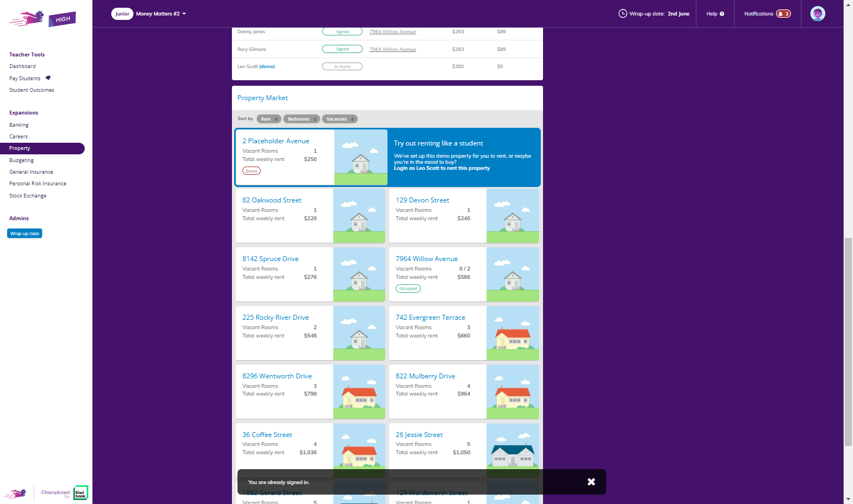
Task: Open 8296 Wentworth Drive house image
Action: tap(359, 392)
